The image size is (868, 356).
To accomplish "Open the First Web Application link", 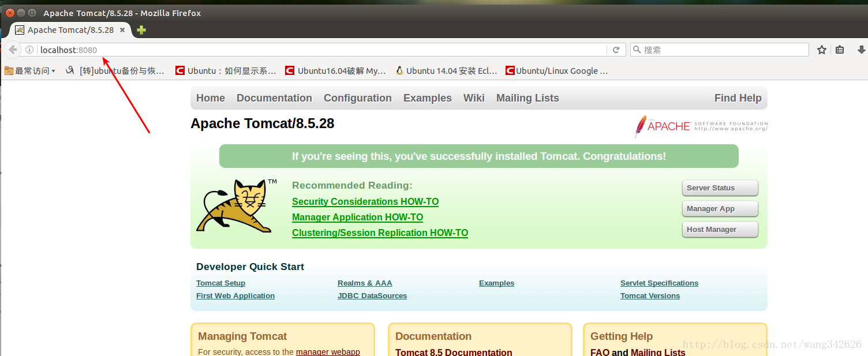I will coord(235,296).
